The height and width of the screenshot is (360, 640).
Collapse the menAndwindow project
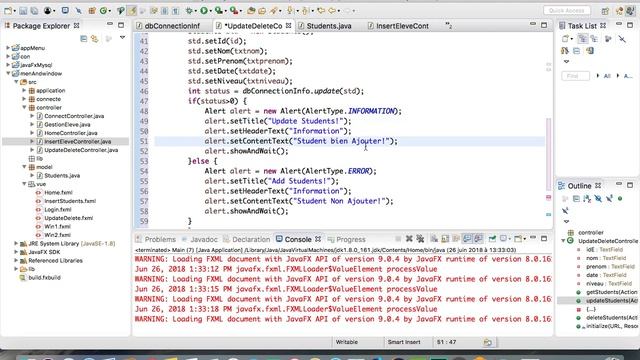click(8, 73)
